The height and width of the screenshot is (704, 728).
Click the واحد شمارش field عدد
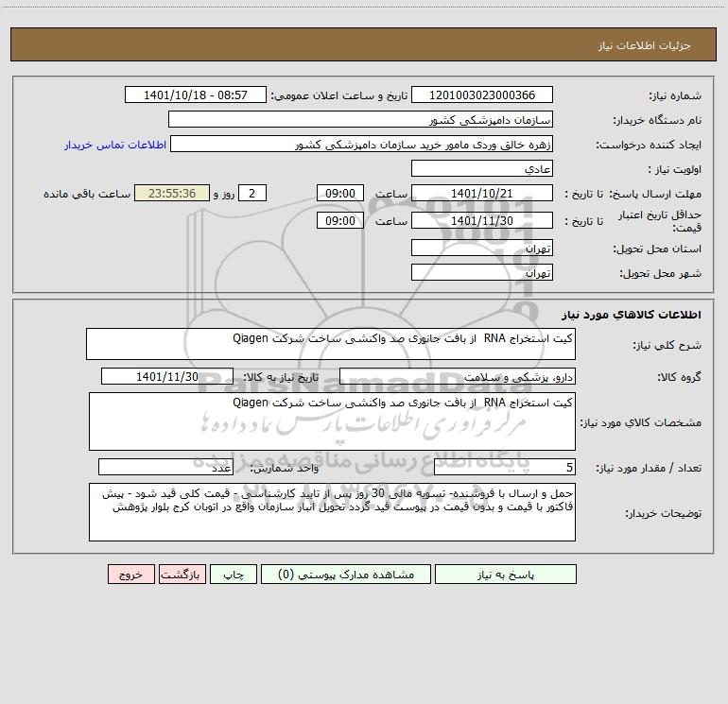pos(165,467)
